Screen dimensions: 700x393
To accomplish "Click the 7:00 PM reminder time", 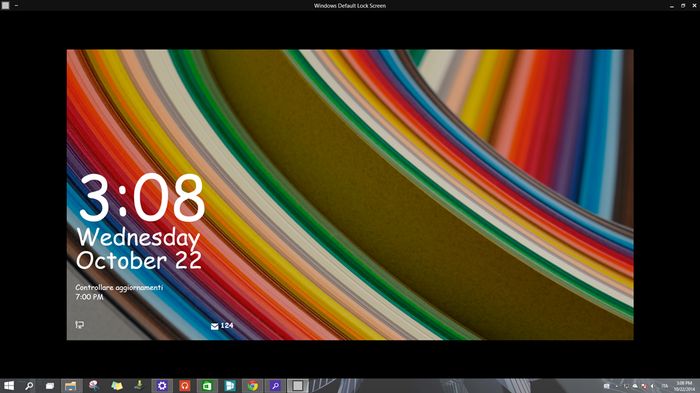I will (89, 297).
